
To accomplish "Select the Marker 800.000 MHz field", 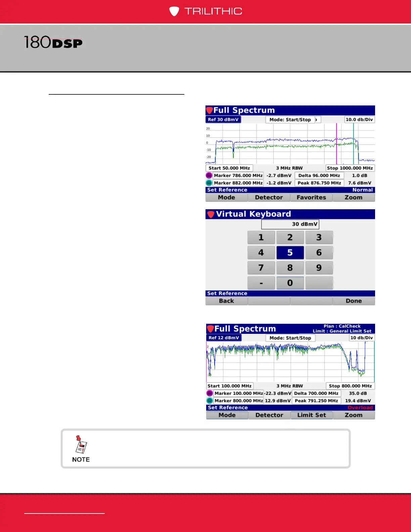I will pos(239,401).
